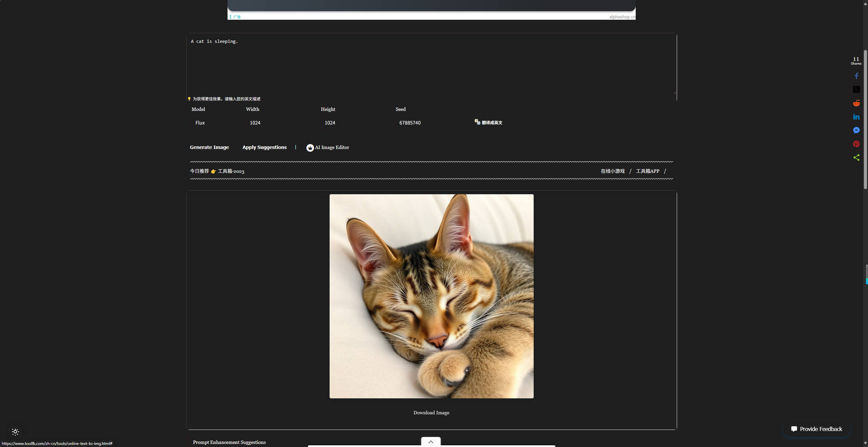Share page on X (Twitter) icon
Viewport: 868px width, 447px height.
[x=856, y=89]
